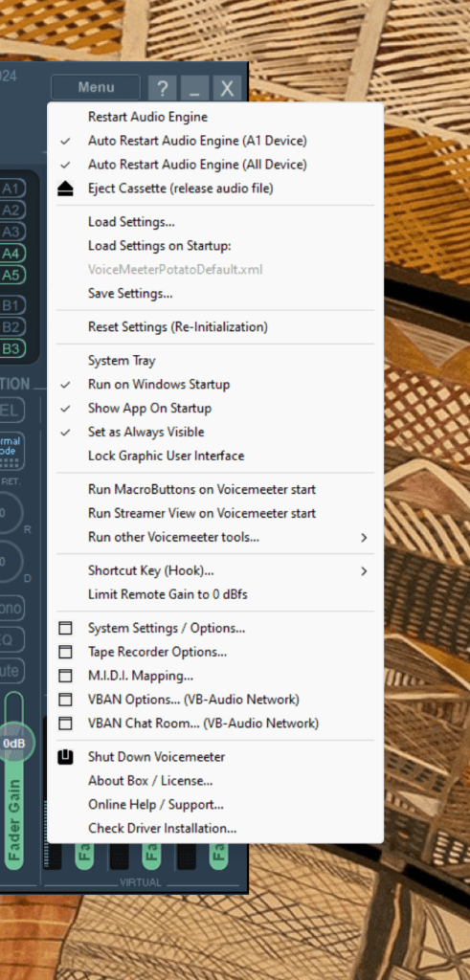Click the window icon beside VBAN Options
This screenshot has height=980, width=470.
[x=65, y=700]
